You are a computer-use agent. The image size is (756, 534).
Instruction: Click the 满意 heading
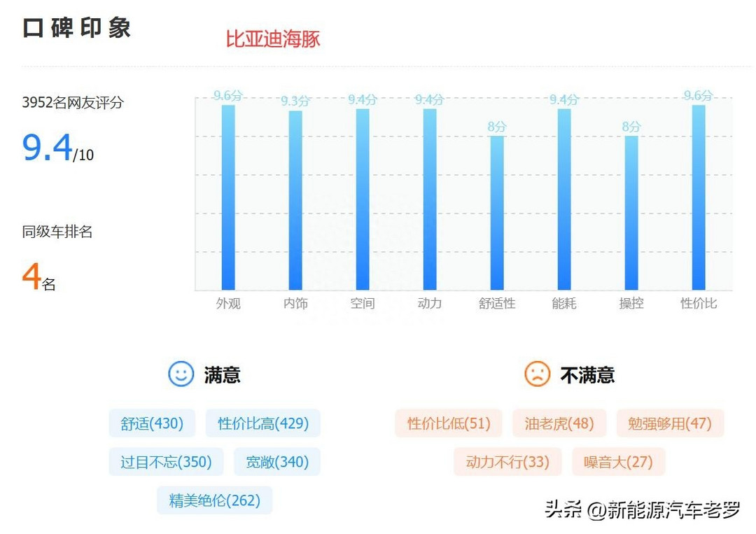[223, 374]
